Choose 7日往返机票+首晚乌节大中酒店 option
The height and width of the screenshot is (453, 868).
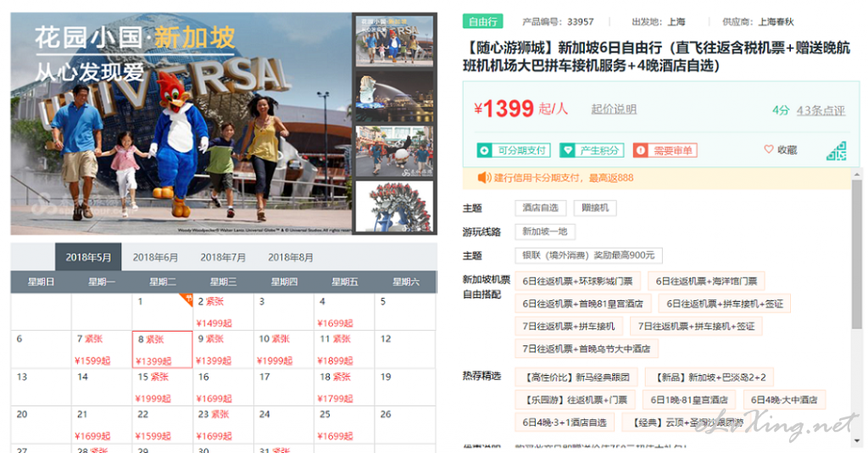coord(587,349)
